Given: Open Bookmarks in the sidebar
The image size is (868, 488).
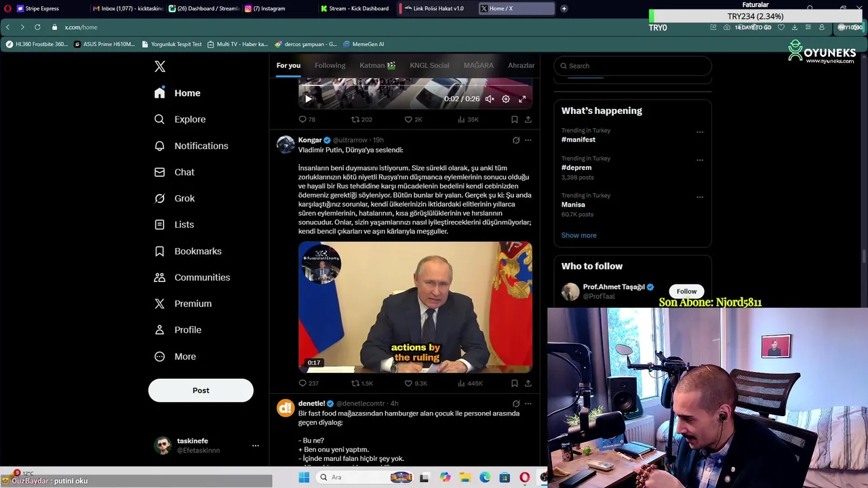Looking at the screenshot, I should point(188,251).
